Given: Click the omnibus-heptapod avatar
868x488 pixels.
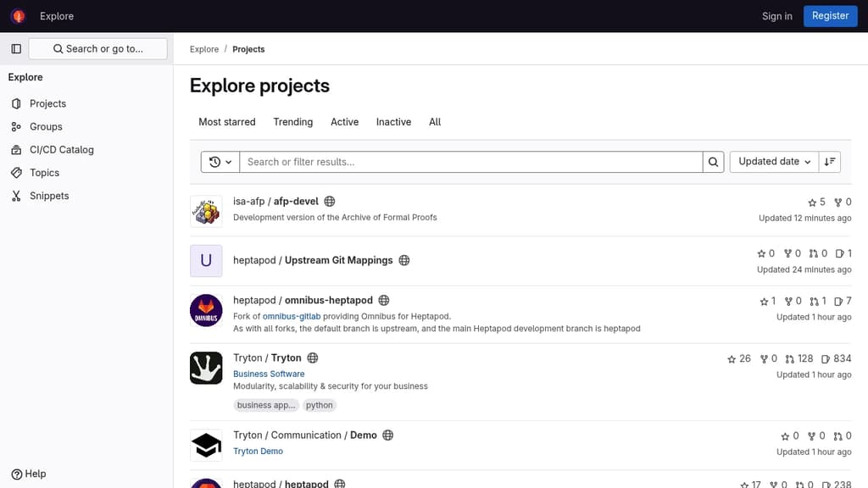Looking at the screenshot, I should click(x=206, y=310).
